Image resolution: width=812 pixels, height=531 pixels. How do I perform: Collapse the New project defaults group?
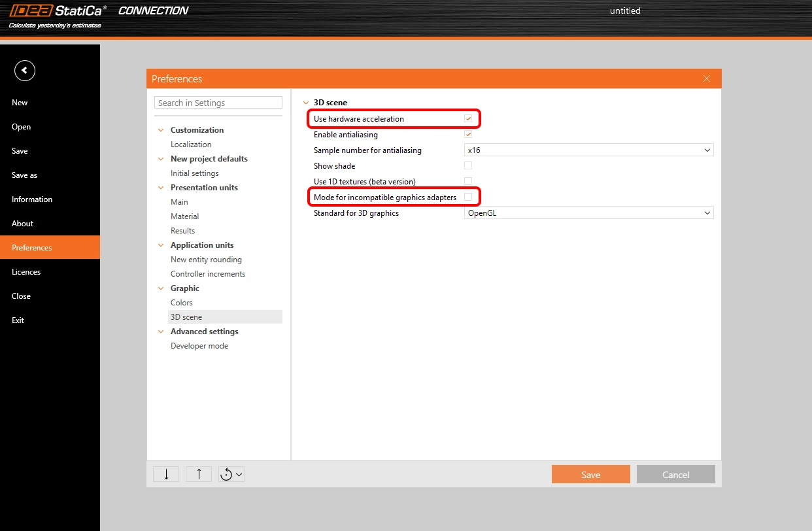[161, 159]
